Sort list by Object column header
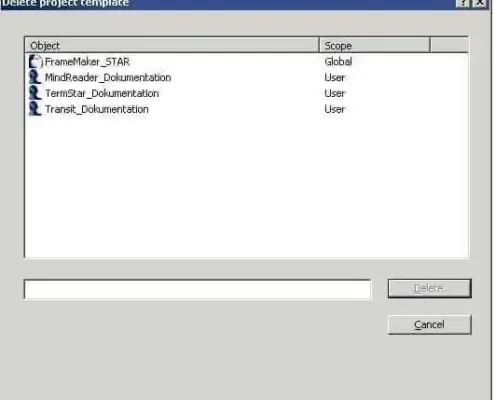Screen dimensions: 495x400 pos(172,45)
